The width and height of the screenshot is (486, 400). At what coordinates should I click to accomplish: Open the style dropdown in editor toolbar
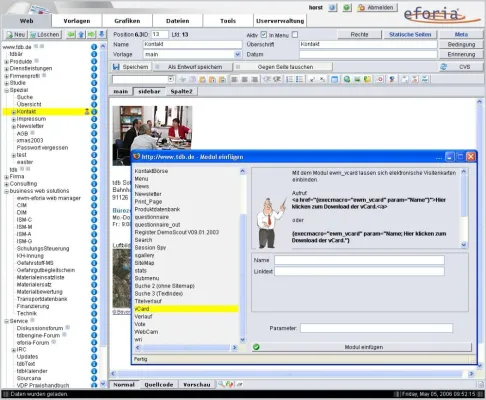(171, 79)
